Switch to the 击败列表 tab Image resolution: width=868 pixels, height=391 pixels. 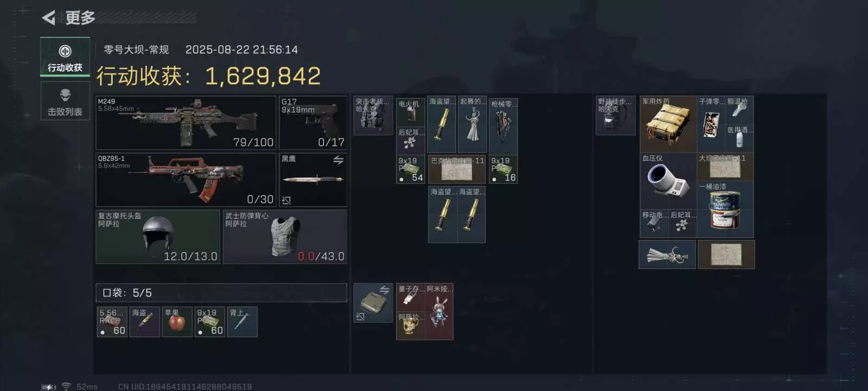pos(65,102)
